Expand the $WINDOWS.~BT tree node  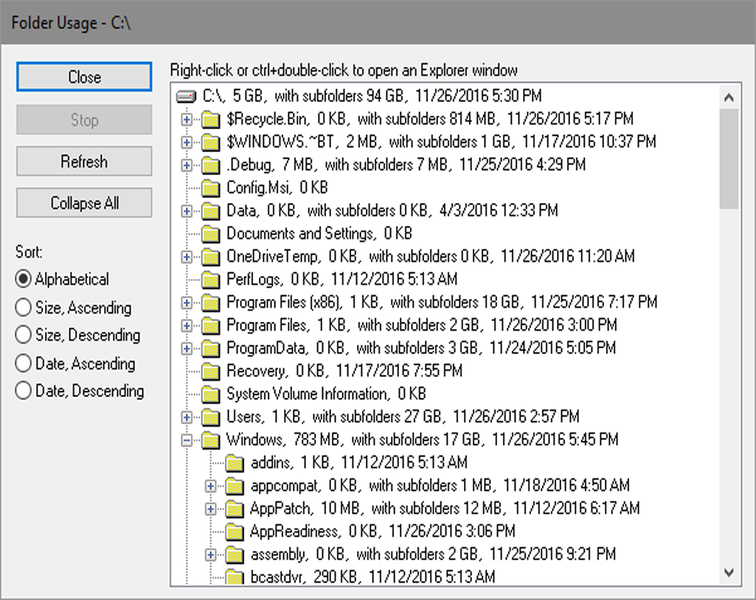point(187,142)
